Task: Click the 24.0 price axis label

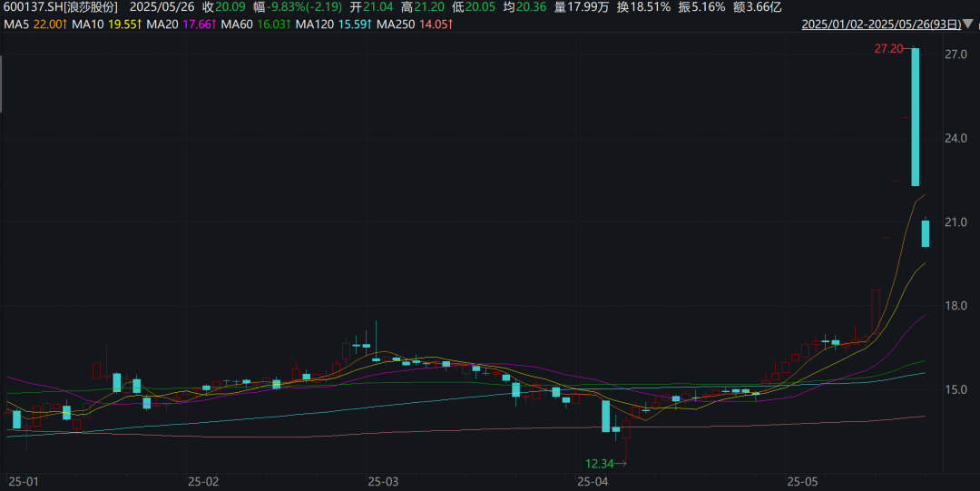Action: [x=955, y=138]
